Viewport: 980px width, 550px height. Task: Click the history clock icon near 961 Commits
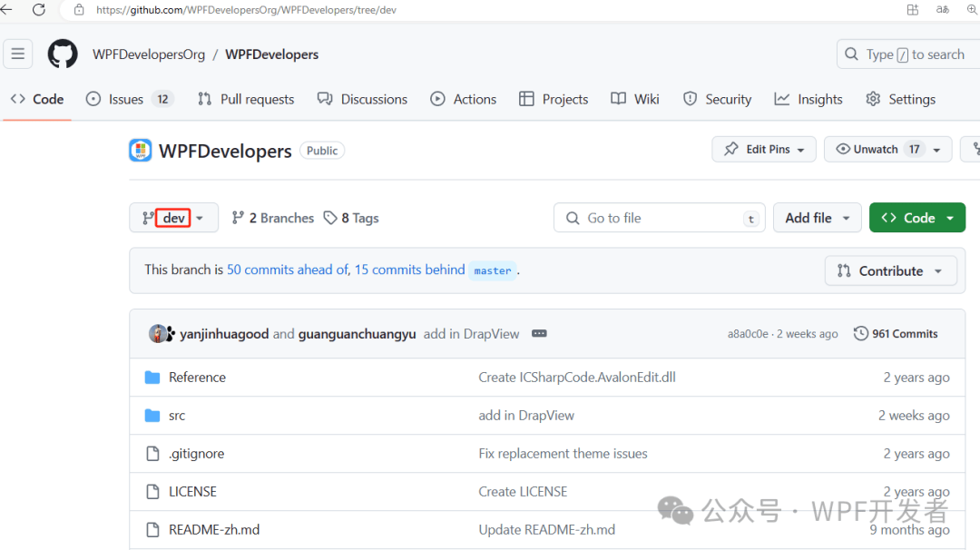tap(860, 333)
